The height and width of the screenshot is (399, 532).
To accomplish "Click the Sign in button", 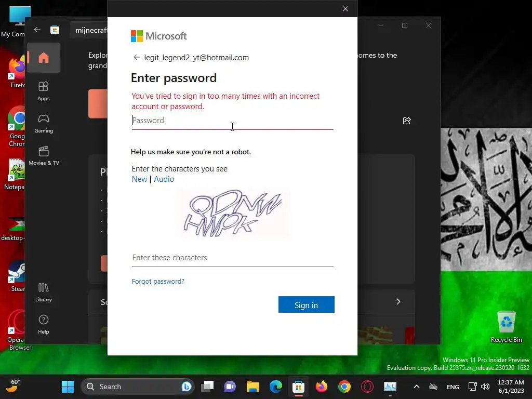I will 307,304.
